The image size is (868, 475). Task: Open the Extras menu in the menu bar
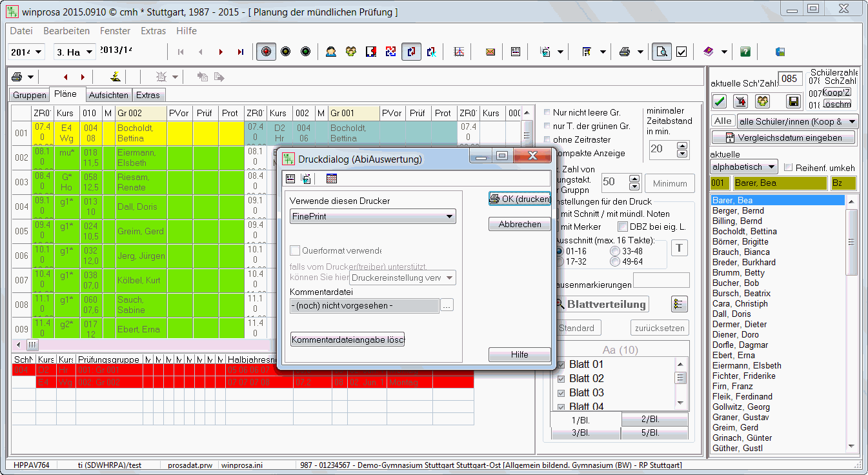[x=153, y=31]
